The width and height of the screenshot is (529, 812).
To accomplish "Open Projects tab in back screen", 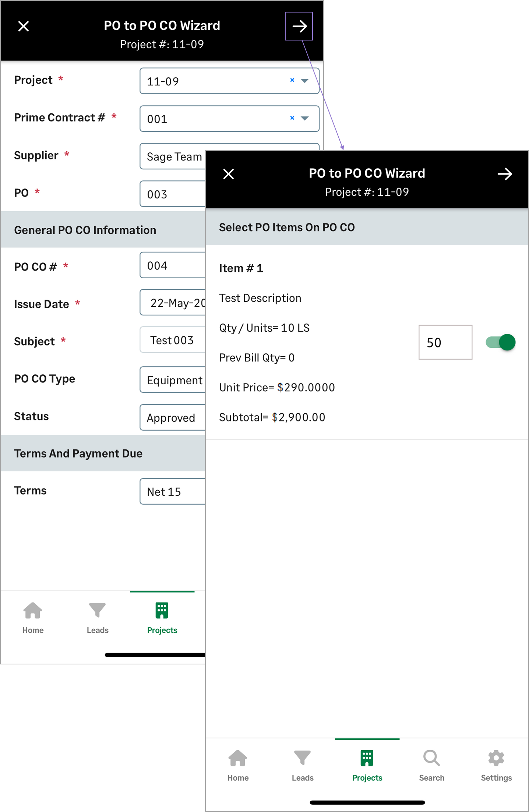I will pos(162,618).
